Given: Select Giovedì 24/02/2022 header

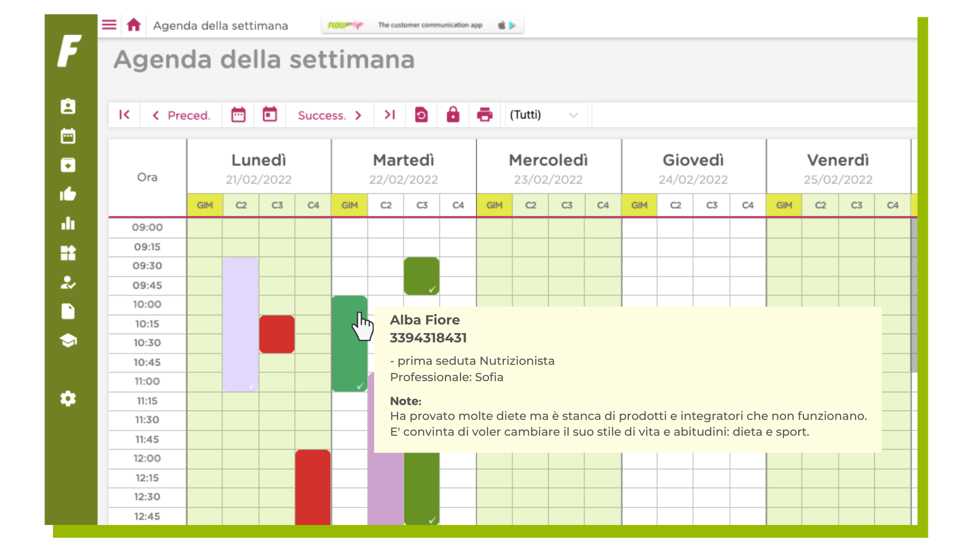Looking at the screenshot, I should click(694, 167).
